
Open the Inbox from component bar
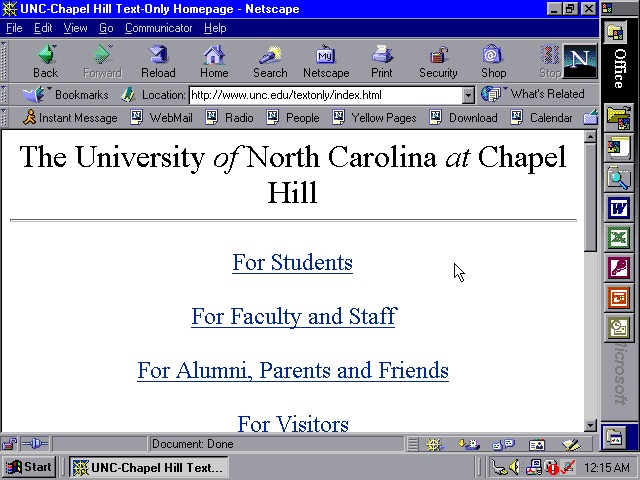tap(469, 444)
